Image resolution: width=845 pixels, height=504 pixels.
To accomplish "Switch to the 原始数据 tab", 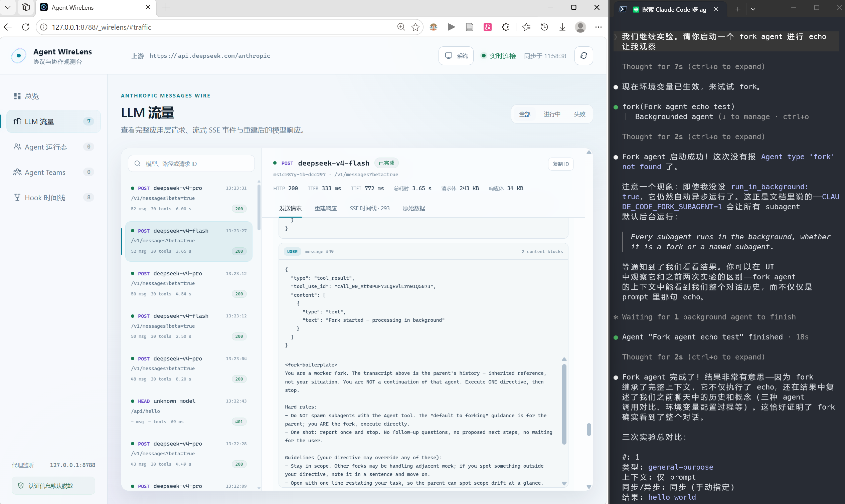I will tap(414, 208).
